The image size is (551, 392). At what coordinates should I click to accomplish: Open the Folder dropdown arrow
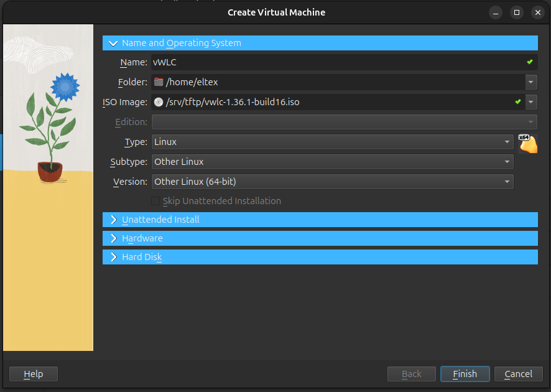tap(531, 82)
